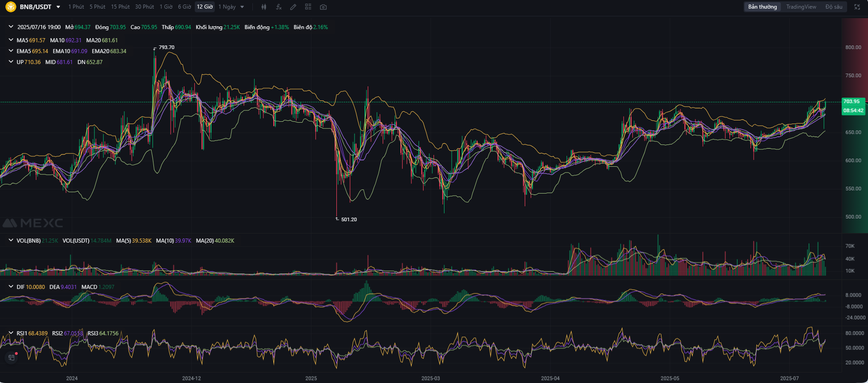Select the 12 Giờ interval

click(205, 7)
